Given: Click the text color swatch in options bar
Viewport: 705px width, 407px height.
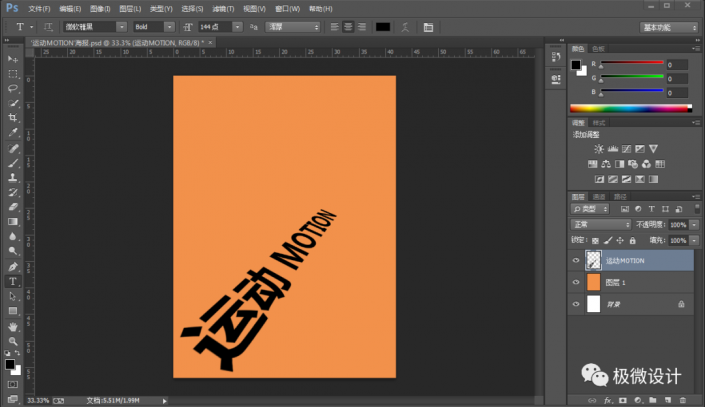Looking at the screenshot, I should (383, 27).
